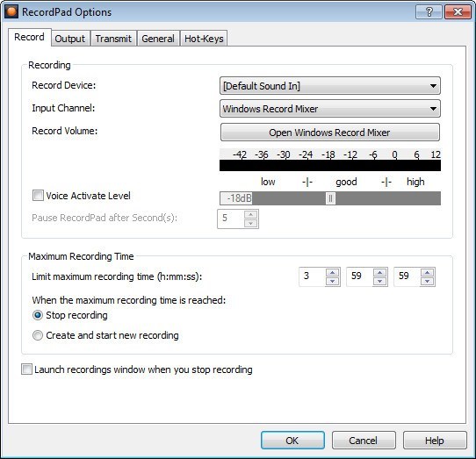Viewport: 476px width, 459px height.
Task: Increment the seconds value in recording time
Action: point(427,272)
